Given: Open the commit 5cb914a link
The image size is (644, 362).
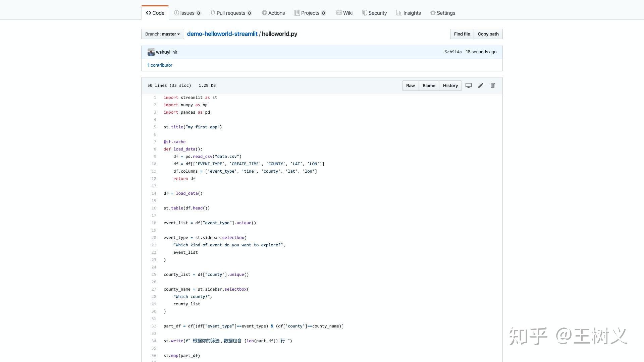Looking at the screenshot, I should pos(453,52).
